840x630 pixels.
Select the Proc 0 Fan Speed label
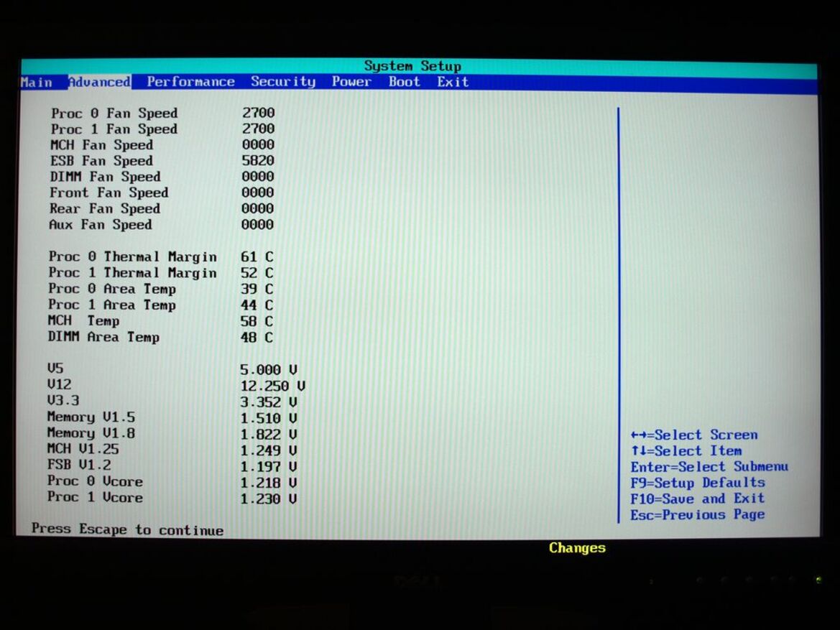click(x=114, y=113)
